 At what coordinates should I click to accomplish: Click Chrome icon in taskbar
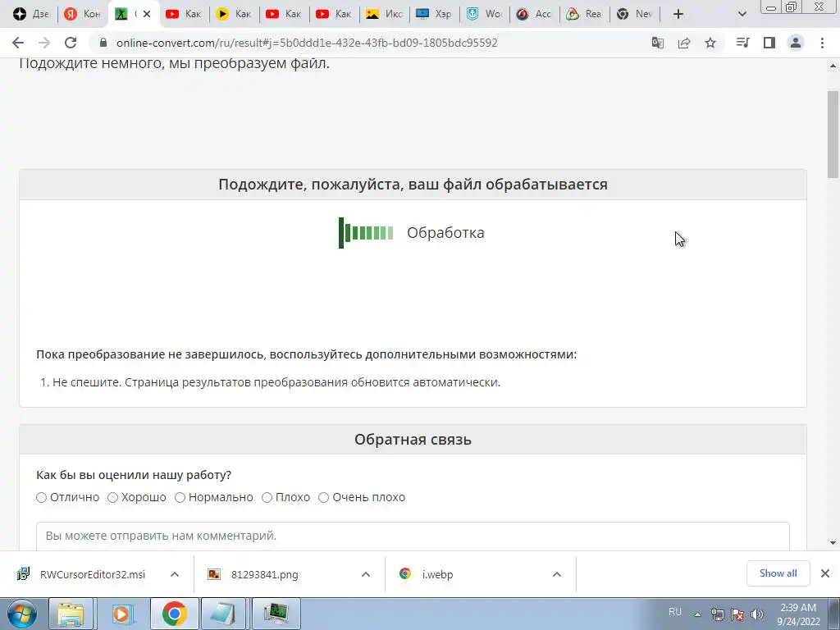174,614
